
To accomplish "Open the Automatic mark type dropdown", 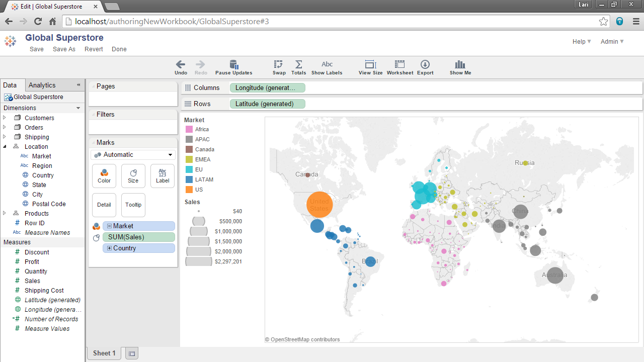I will tap(133, 155).
